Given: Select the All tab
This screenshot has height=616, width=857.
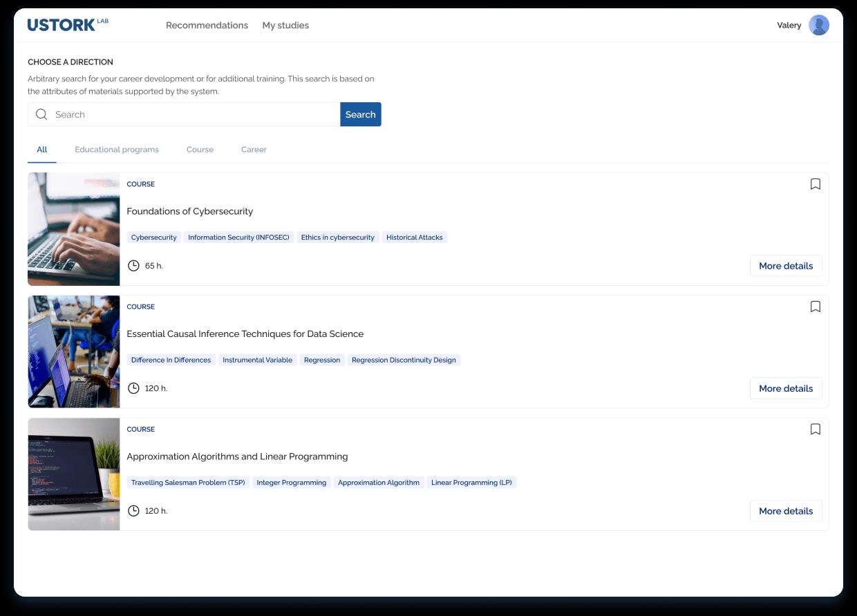Looking at the screenshot, I should 42,150.
